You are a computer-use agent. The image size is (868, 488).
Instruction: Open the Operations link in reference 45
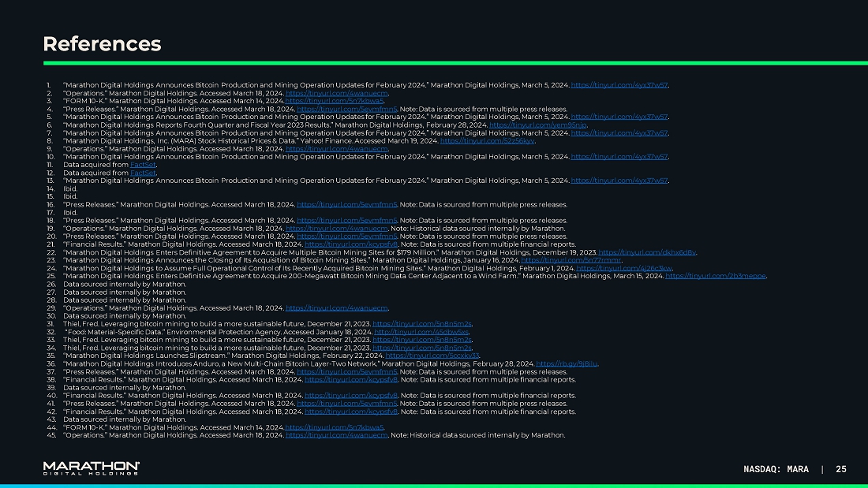[337, 435]
